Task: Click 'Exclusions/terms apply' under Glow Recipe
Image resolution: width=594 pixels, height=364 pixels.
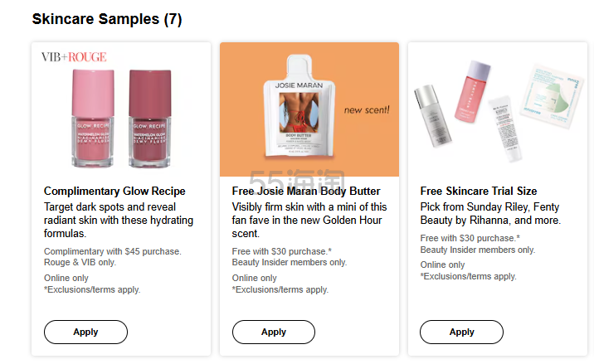Action: point(92,289)
